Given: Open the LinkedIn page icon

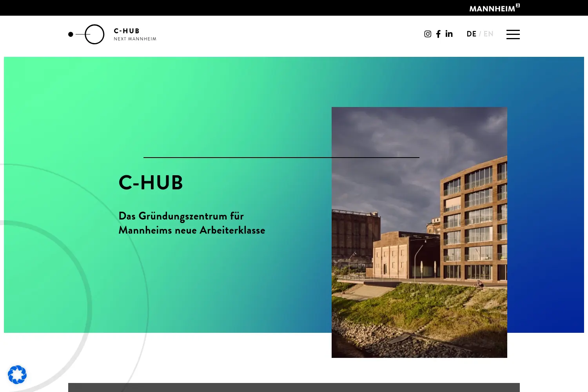Looking at the screenshot, I should click(449, 34).
